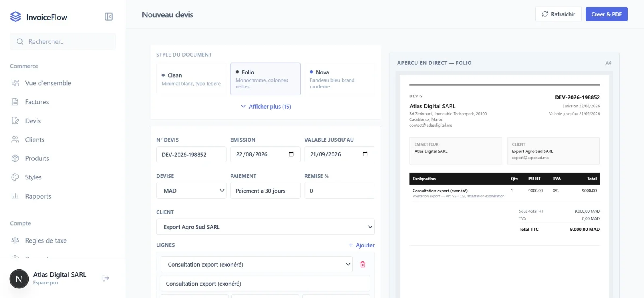Open the Consultation export (exonéré) product dropdown
Viewport: 644px width, 298px height.
point(256,264)
